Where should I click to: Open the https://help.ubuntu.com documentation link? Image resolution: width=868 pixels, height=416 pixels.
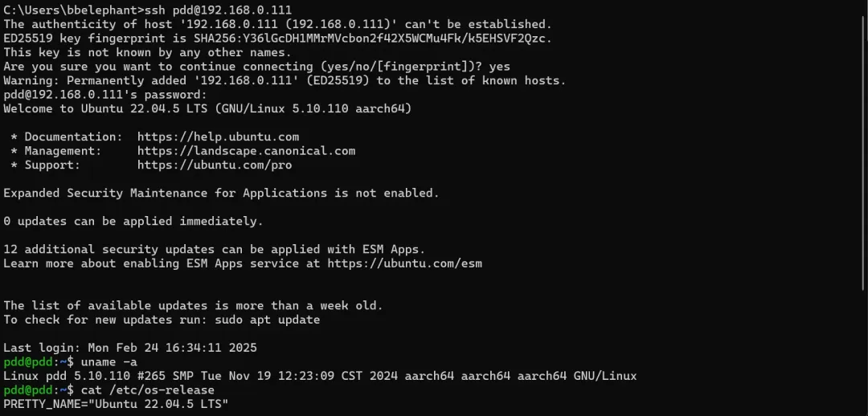pyautogui.click(x=218, y=137)
